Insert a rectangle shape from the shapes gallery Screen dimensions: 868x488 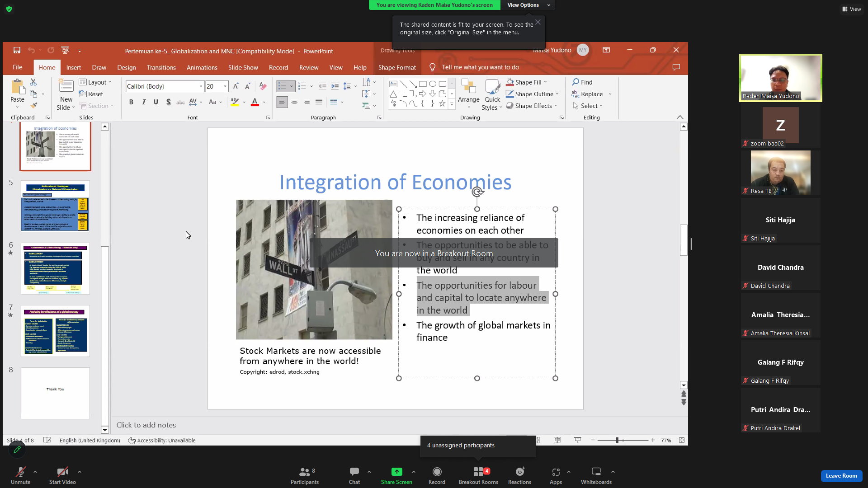point(423,84)
